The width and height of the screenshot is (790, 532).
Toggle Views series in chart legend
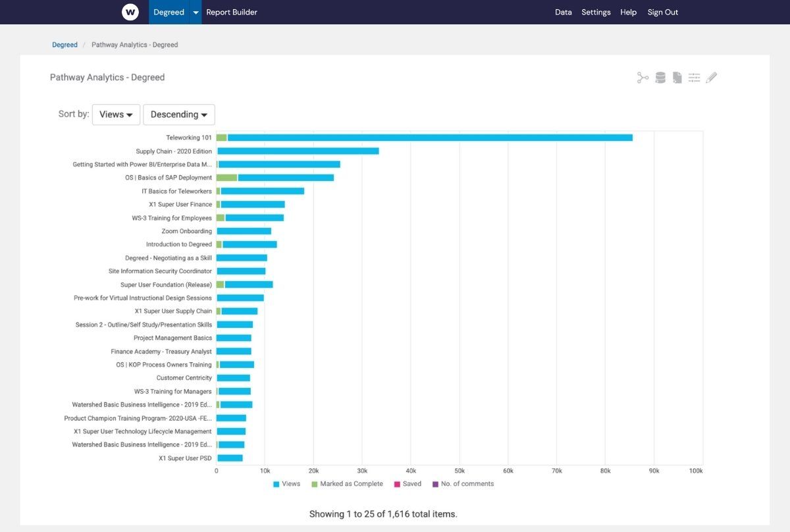coord(286,484)
